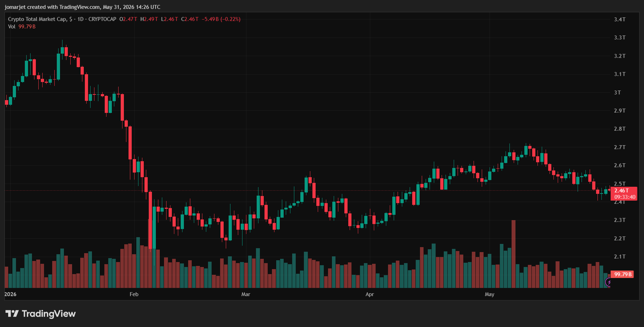Click the "Mar" time axis label
Screen dimensions: 644x327
click(246, 294)
